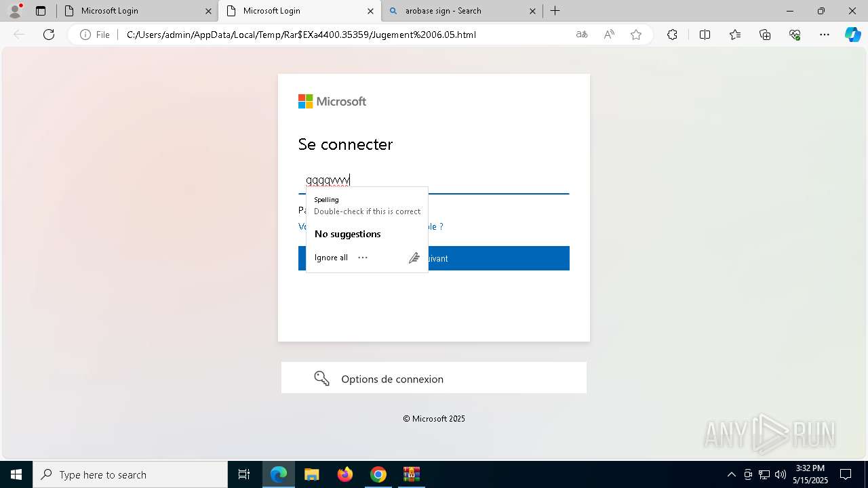Open the tab actions menu icon
The image size is (868, 488).
(41, 11)
